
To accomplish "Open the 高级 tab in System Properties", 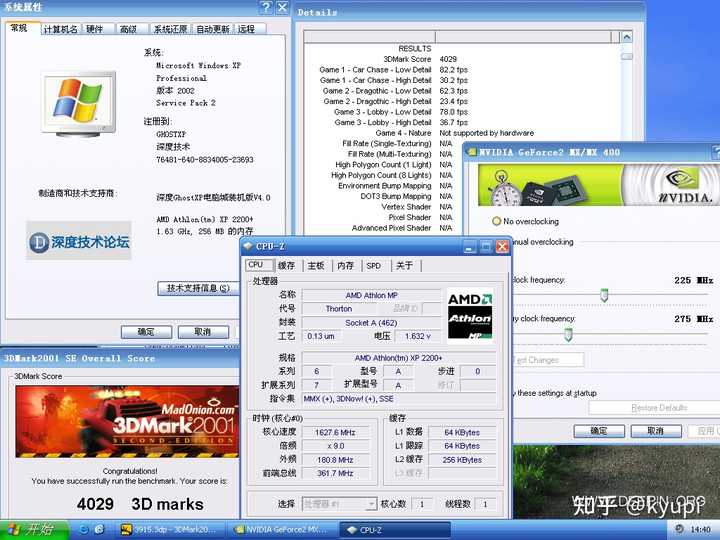I will (x=129, y=29).
